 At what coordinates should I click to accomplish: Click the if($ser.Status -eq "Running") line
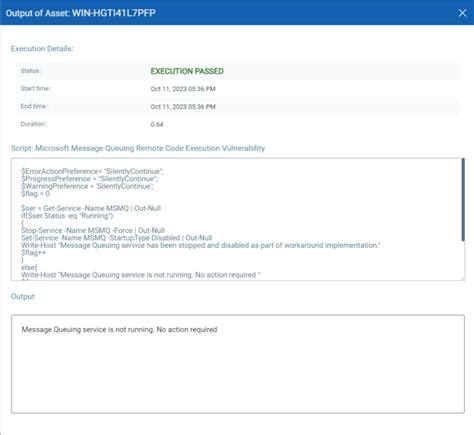[67, 216]
